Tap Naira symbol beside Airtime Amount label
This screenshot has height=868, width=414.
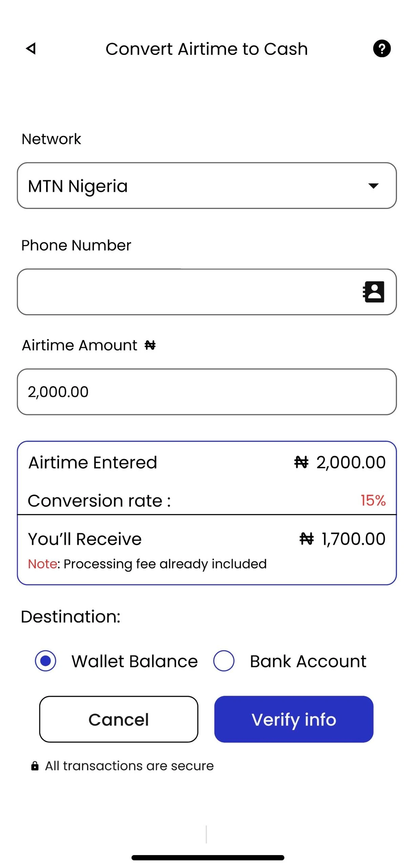[x=150, y=345]
